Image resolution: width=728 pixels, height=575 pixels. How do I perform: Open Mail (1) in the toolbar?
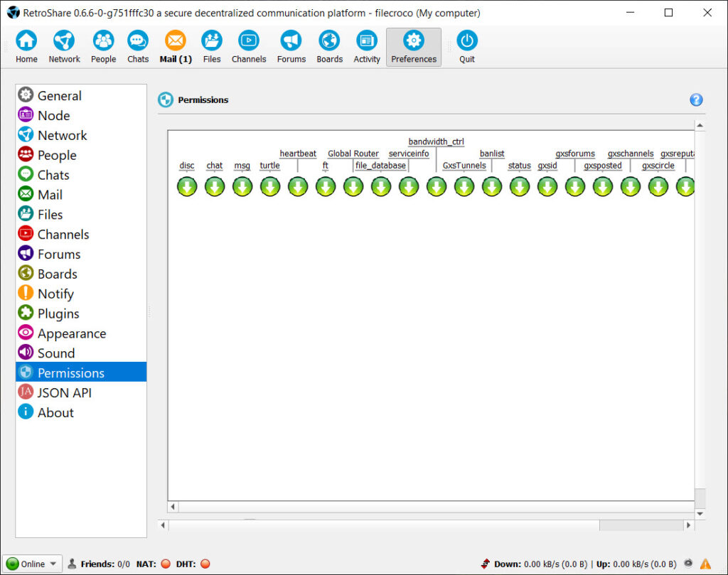coord(176,47)
